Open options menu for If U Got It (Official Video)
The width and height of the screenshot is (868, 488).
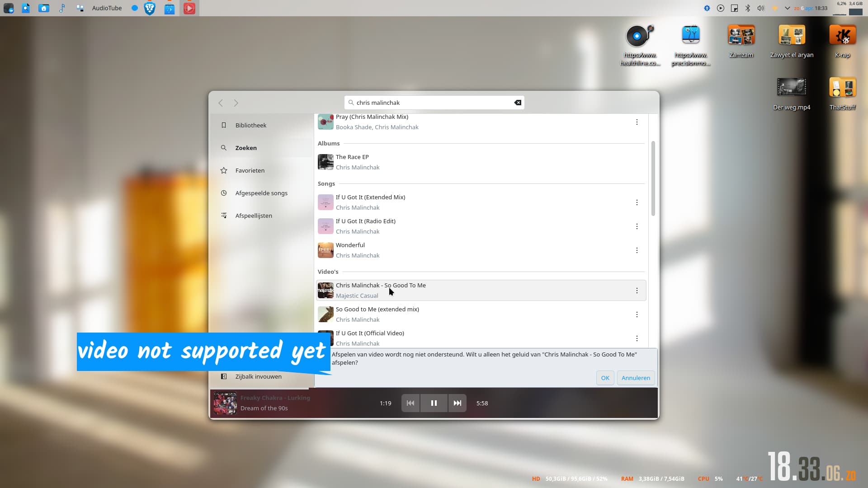click(x=637, y=338)
